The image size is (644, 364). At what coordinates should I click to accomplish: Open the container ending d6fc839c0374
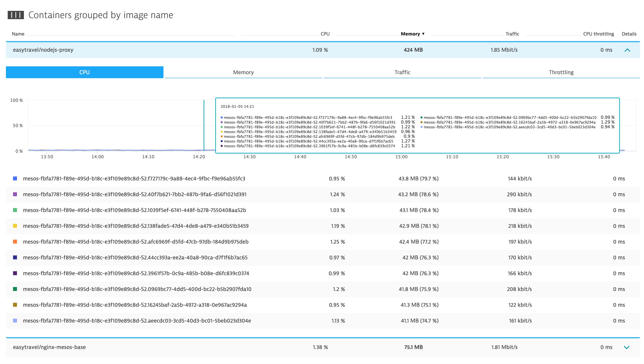(136, 273)
